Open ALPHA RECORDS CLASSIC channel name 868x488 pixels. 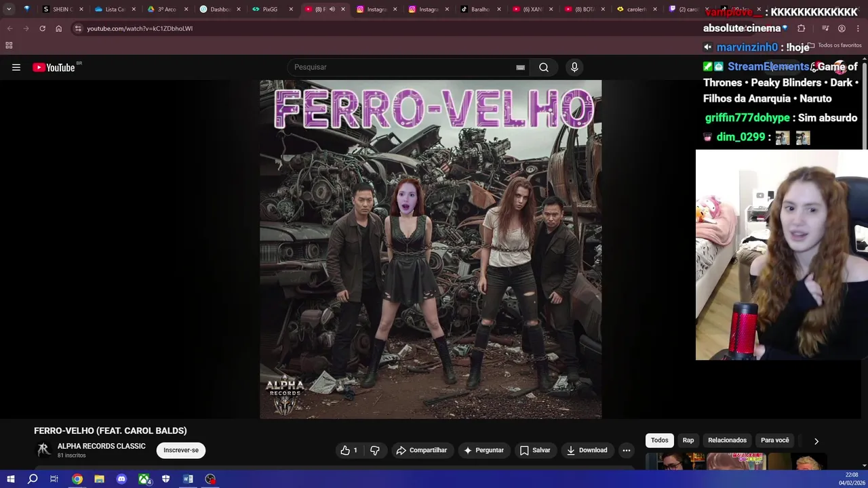(x=102, y=446)
